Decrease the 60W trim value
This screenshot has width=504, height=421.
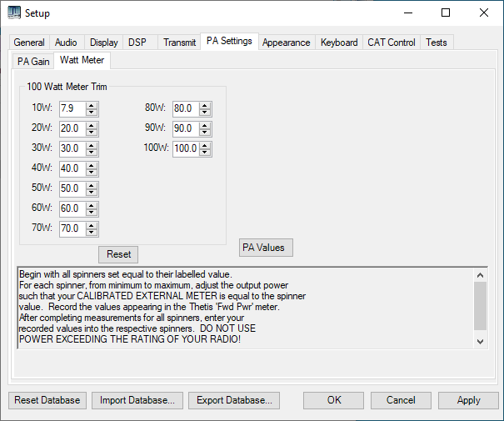pos(92,212)
